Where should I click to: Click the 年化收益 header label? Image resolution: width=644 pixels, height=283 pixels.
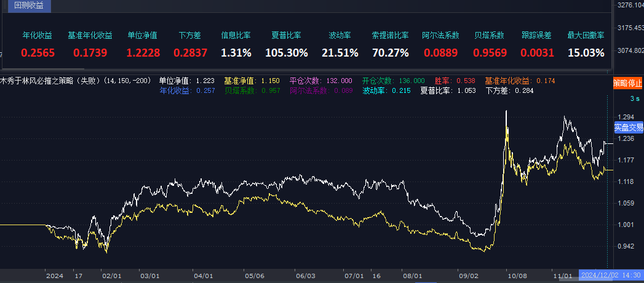point(38,35)
